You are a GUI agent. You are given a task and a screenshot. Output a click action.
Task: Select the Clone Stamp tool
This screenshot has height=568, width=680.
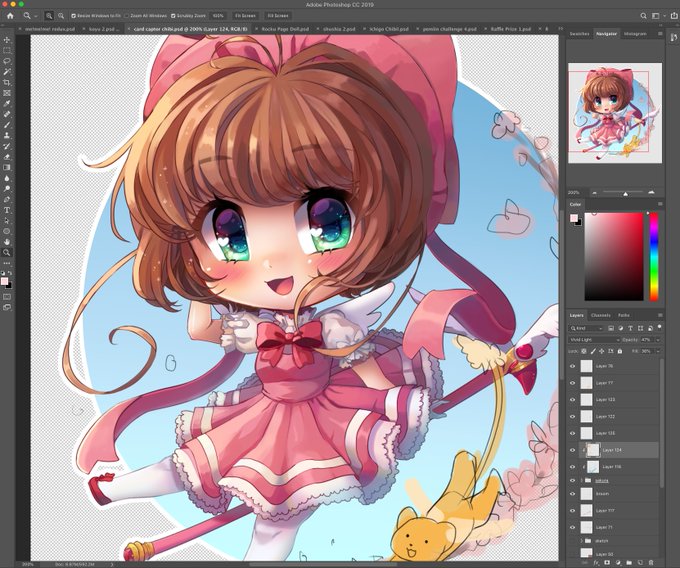point(7,136)
